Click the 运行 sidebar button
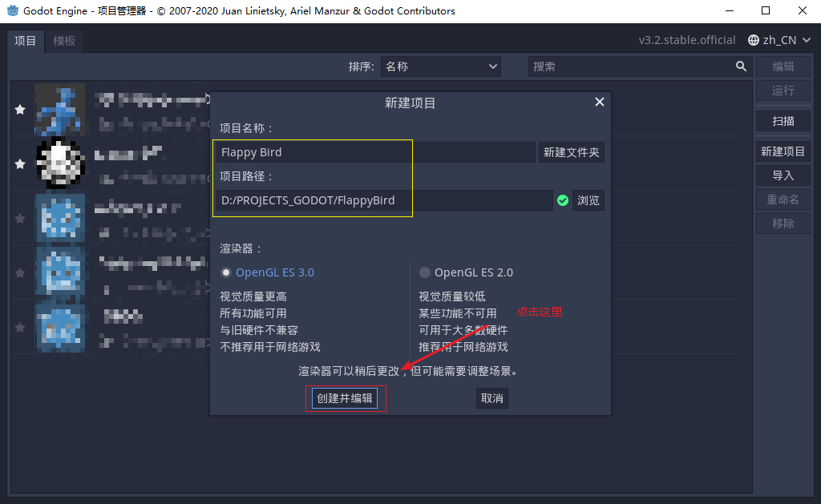The width and height of the screenshot is (821, 504). [x=783, y=91]
